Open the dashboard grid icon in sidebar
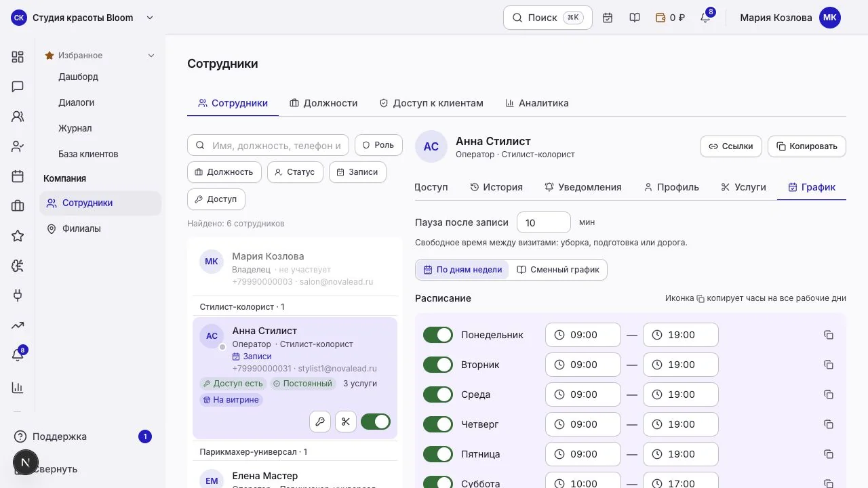Viewport: 868px width, 488px height. pyautogui.click(x=18, y=57)
